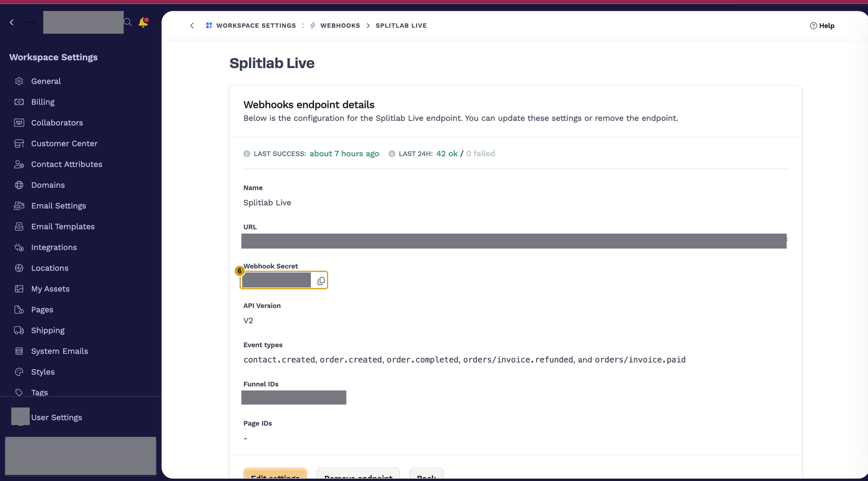Click the Collaborators sidebar icon

click(x=19, y=123)
